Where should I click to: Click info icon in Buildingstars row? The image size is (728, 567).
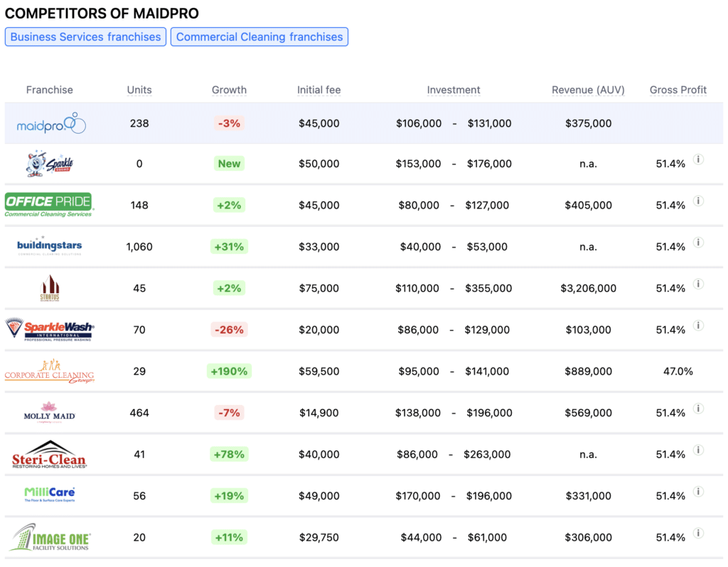pos(698,242)
